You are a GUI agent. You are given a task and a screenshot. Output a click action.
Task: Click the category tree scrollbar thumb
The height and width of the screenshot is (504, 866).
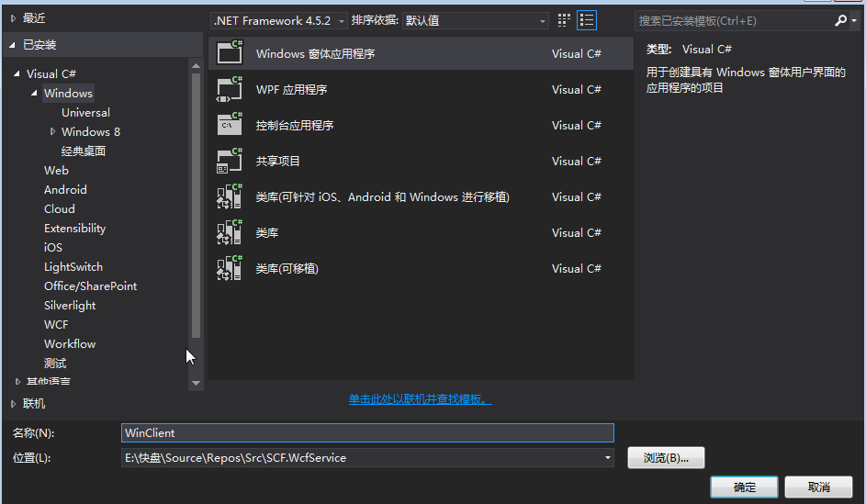click(x=196, y=205)
